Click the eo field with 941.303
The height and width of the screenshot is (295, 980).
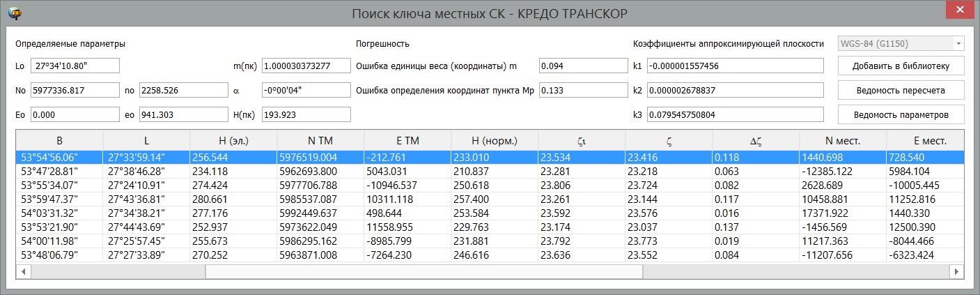click(x=184, y=114)
